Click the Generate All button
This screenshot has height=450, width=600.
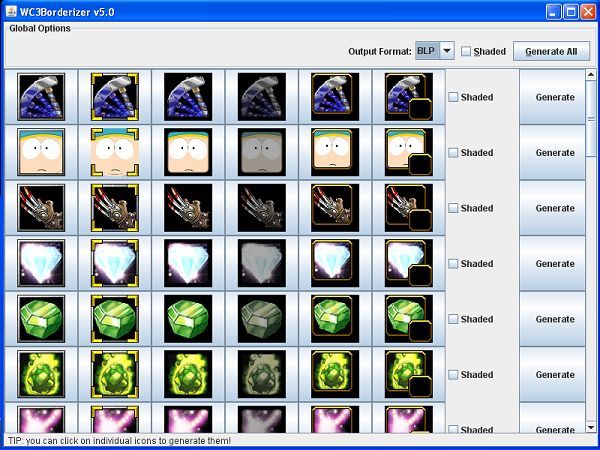tap(551, 51)
